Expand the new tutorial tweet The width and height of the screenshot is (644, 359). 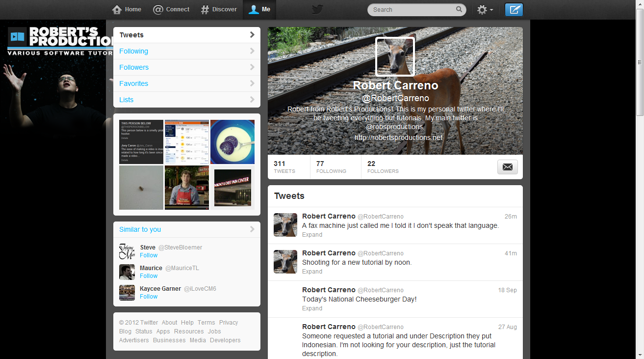tap(312, 272)
